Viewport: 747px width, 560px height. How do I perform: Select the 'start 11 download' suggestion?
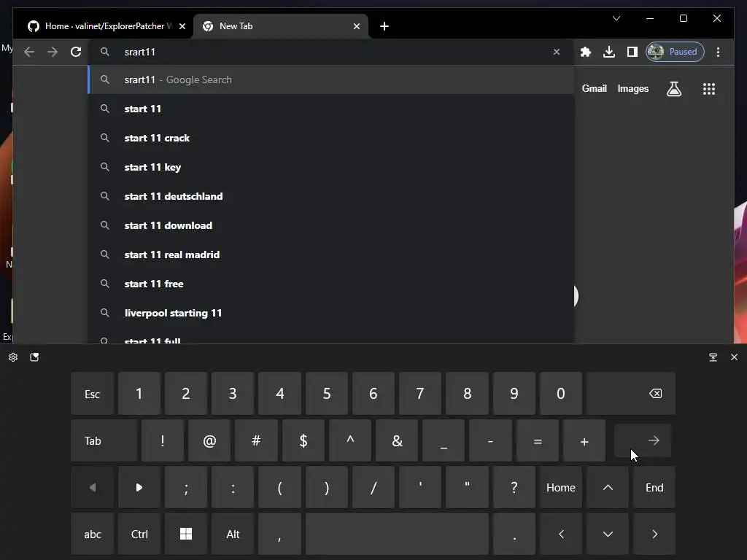[331, 225]
